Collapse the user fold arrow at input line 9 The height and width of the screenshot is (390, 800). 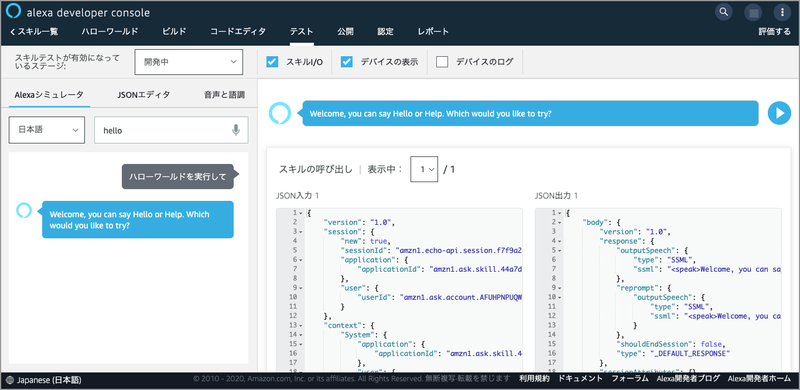point(301,287)
